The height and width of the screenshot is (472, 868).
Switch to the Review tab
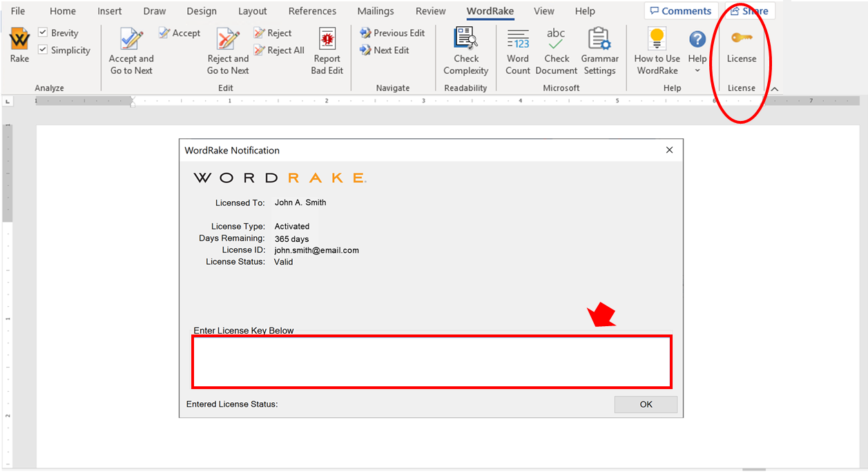click(430, 11)
